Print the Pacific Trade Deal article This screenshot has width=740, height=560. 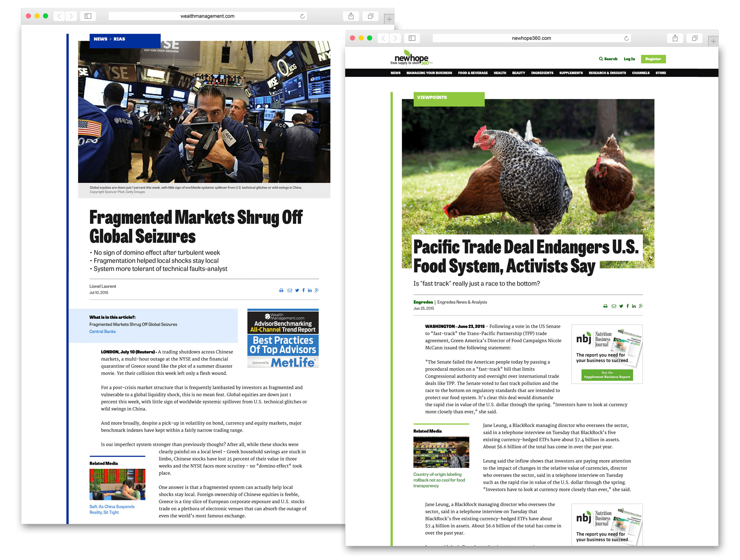point(606,306)
